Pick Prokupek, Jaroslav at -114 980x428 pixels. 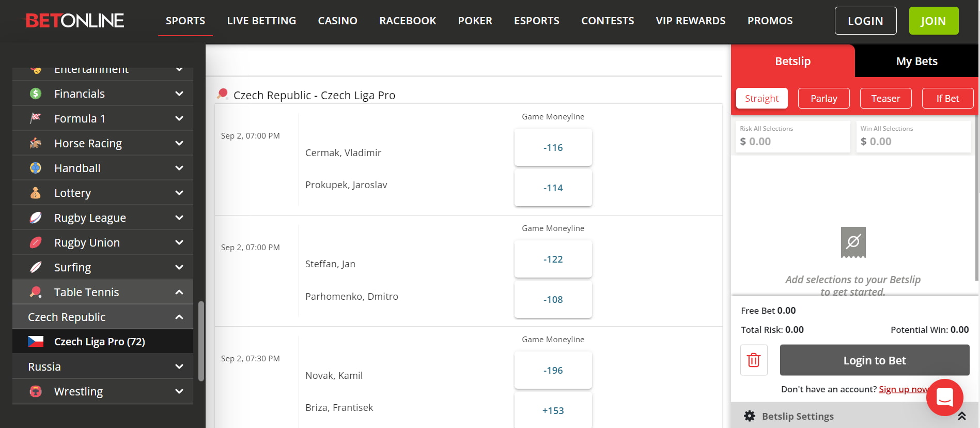[x=553, y=188]
